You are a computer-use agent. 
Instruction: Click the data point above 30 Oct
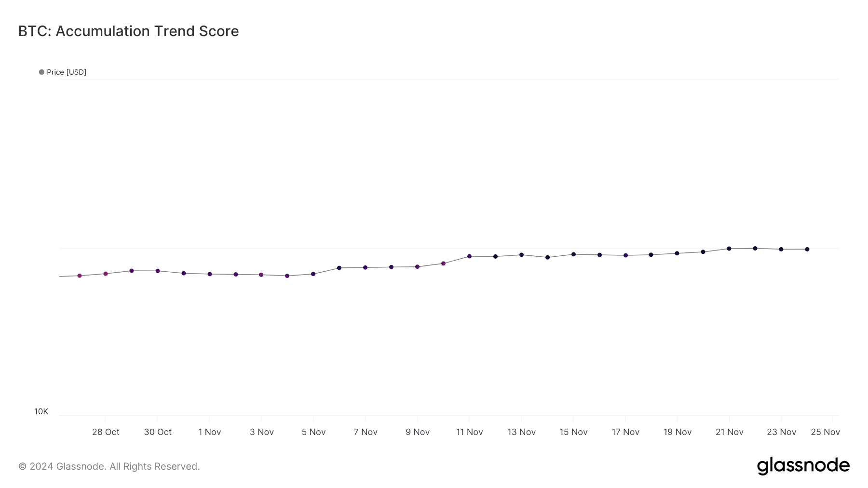tap(158, 271)
